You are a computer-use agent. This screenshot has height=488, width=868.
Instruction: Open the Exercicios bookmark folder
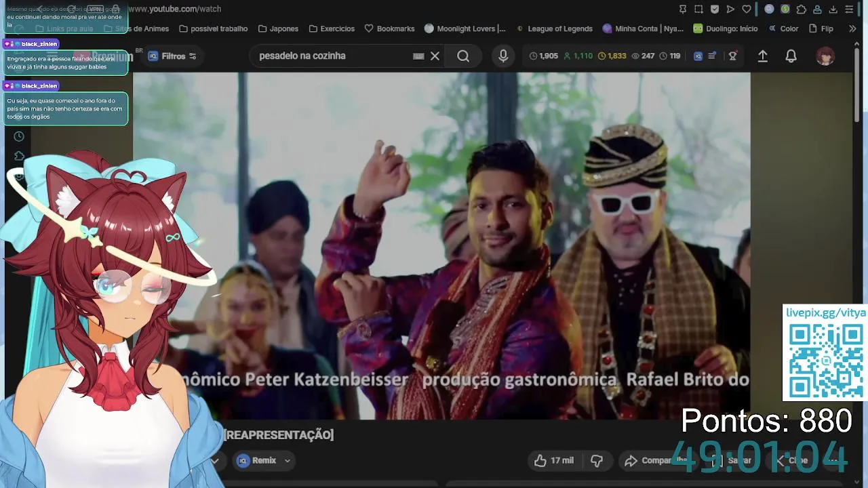332,28
